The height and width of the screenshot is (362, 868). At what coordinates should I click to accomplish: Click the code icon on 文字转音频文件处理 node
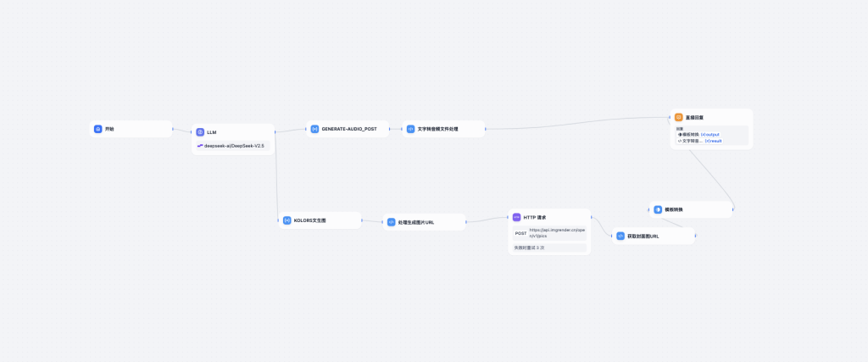410,129
